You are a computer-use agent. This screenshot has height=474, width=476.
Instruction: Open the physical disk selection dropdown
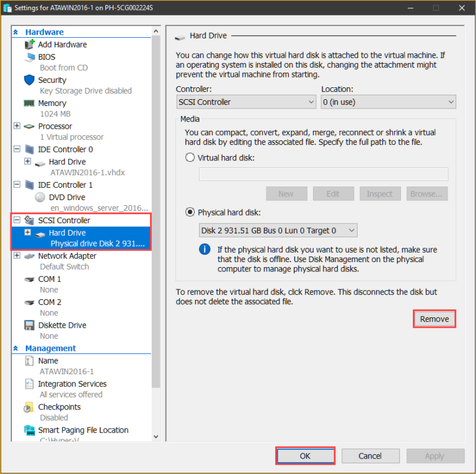pos(278,230)
